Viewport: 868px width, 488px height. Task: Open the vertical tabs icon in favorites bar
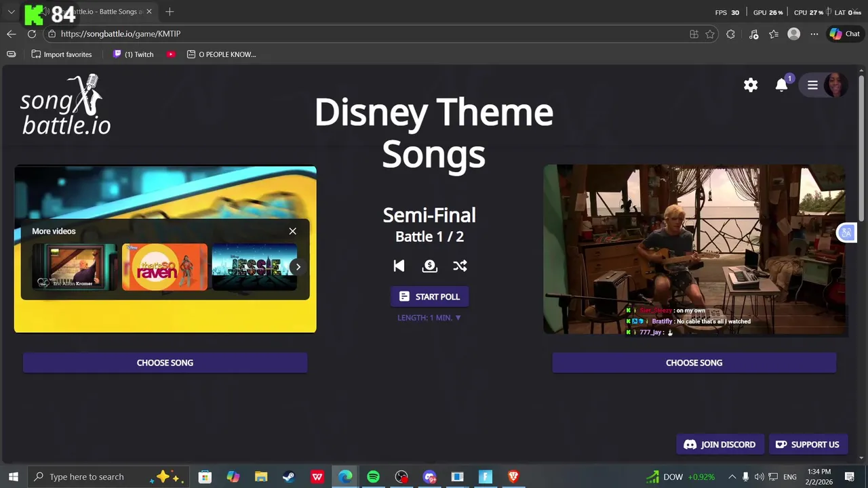tap(12, 54)
